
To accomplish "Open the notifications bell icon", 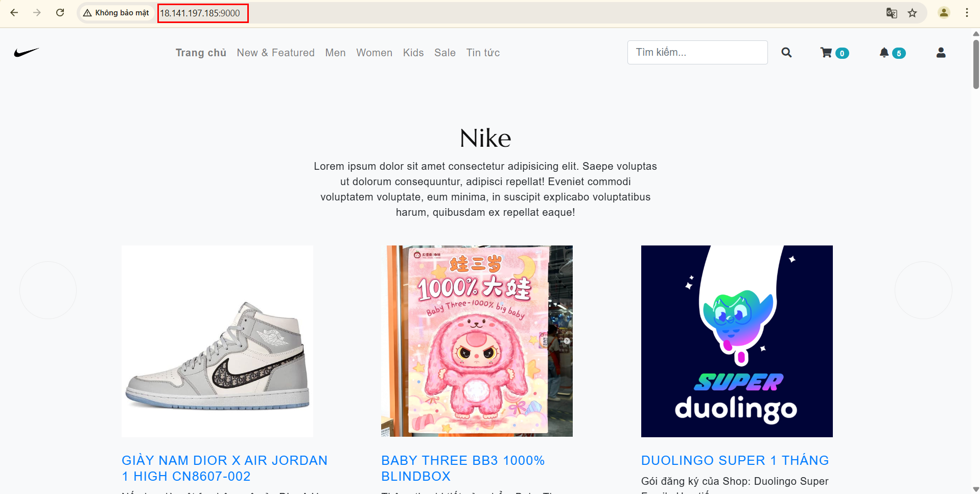I will coord(884,53).
